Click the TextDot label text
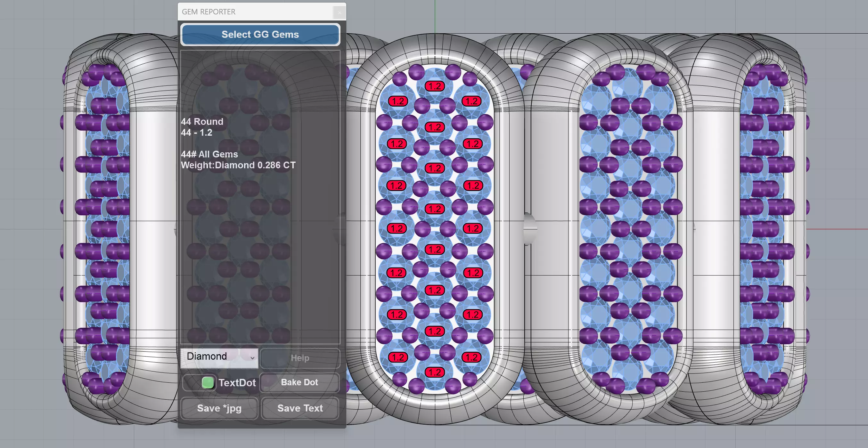 click(x=237, y=383)
